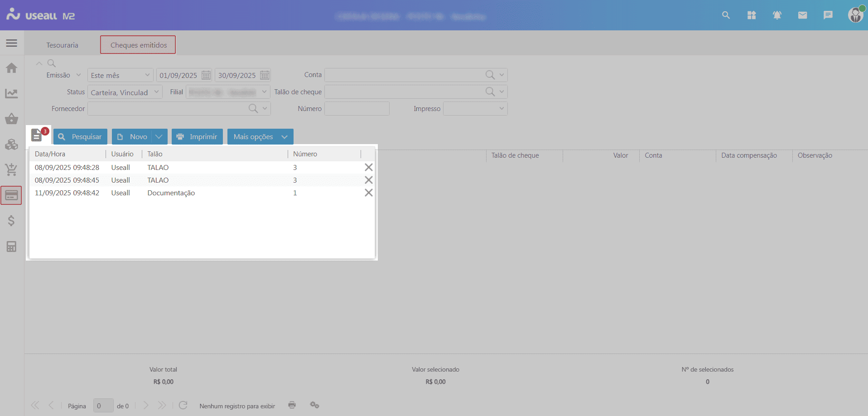
Task: Open the shopping cart sidebar icon
Action: pos(11,170)
